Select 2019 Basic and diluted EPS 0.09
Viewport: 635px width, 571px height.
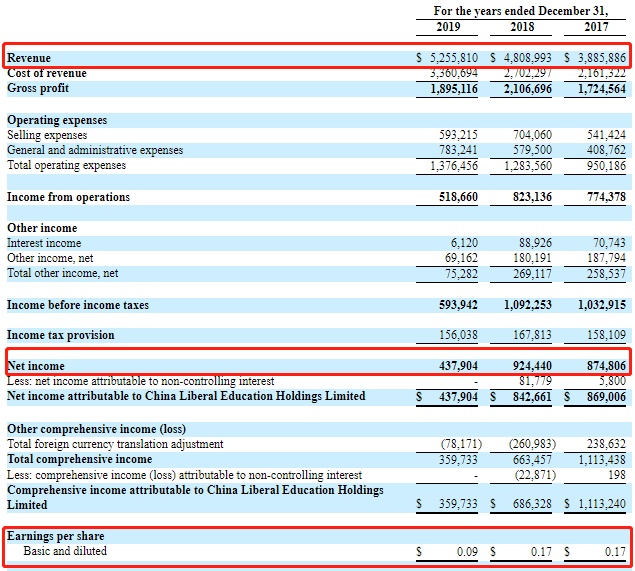[x=467, y=552]
